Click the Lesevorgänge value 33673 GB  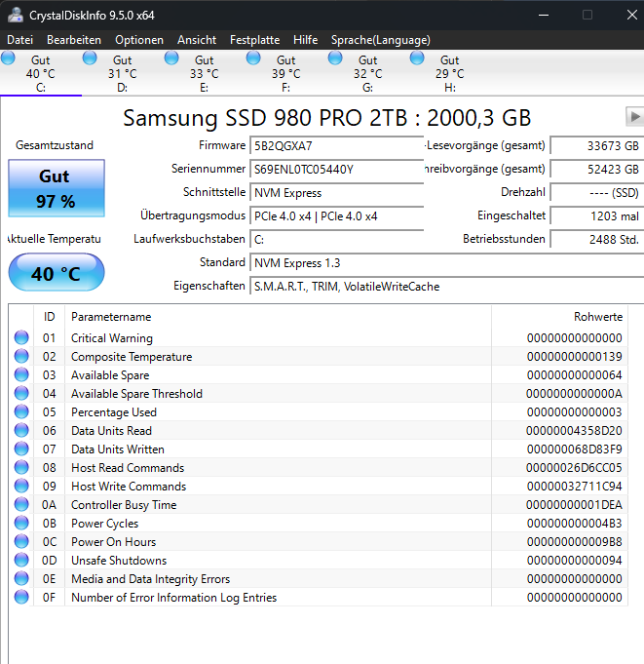tap(597, 146)
